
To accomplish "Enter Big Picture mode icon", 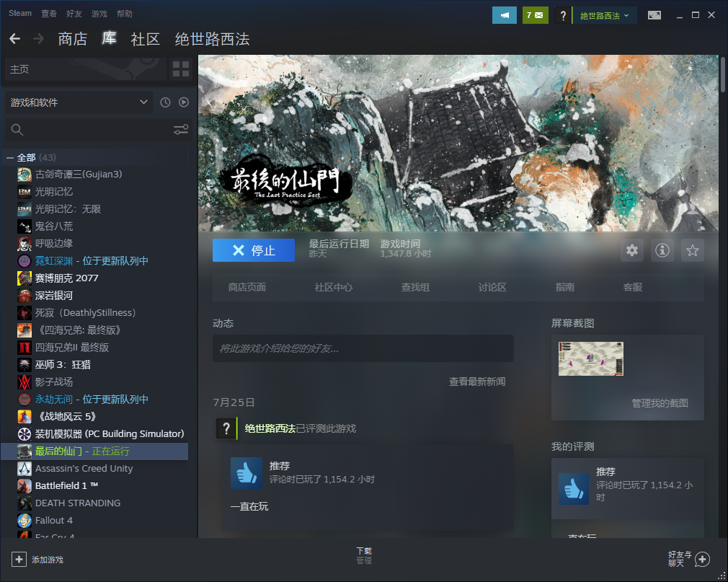I will click(654, 15).
